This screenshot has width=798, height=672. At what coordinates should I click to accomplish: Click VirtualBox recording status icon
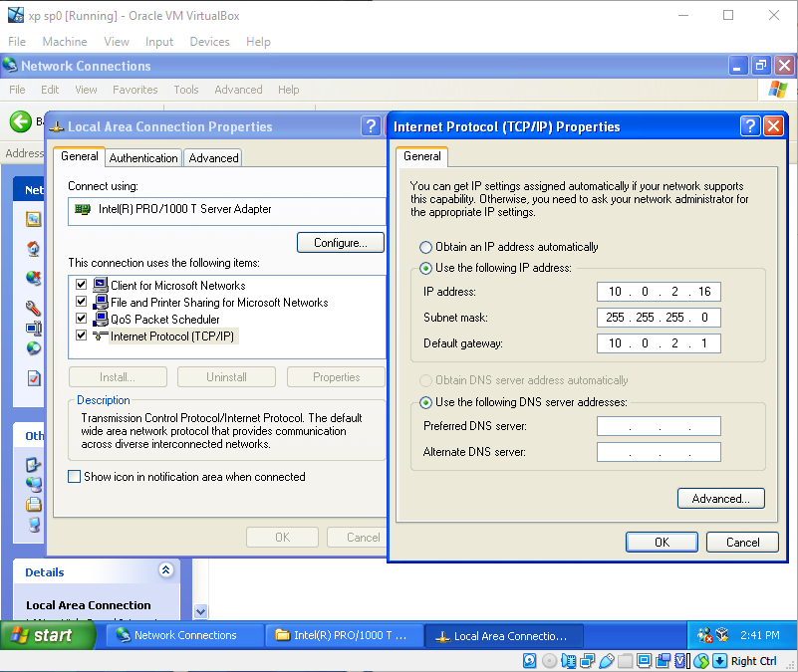(664, 661)
